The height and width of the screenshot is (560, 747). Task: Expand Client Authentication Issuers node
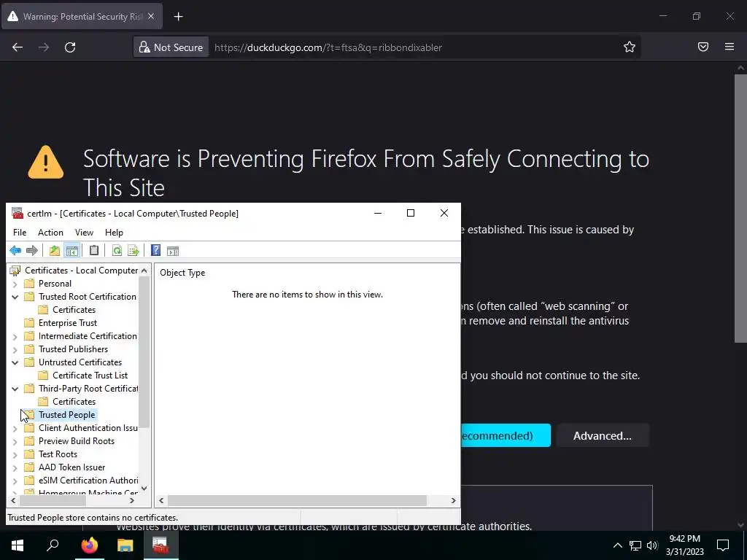pos(15,428)
